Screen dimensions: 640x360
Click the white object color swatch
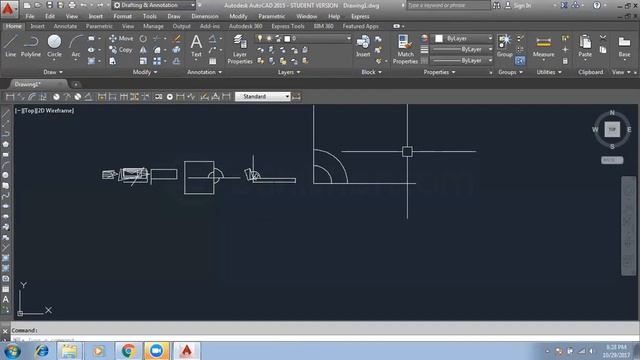pos(439,38)
